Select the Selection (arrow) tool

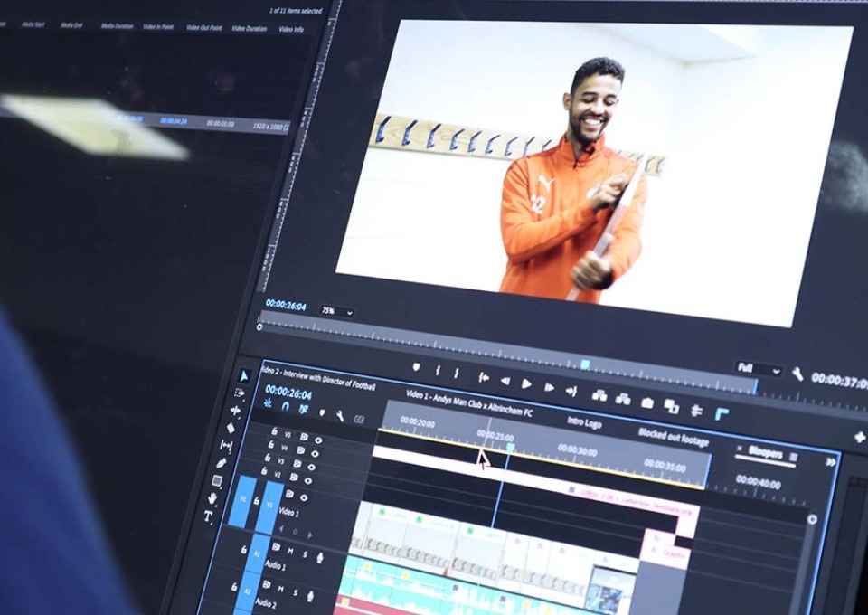[x=243, y=376]
